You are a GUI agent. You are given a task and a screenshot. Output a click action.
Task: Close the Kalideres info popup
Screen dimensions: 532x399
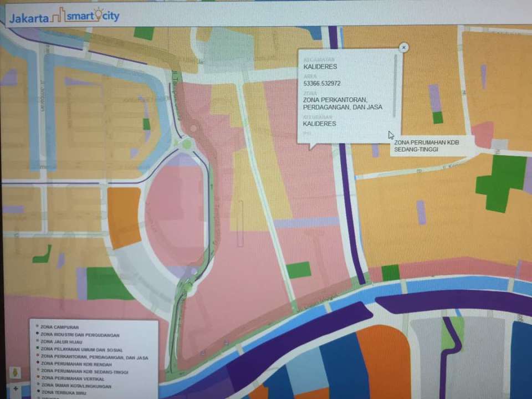pos(404,48)
